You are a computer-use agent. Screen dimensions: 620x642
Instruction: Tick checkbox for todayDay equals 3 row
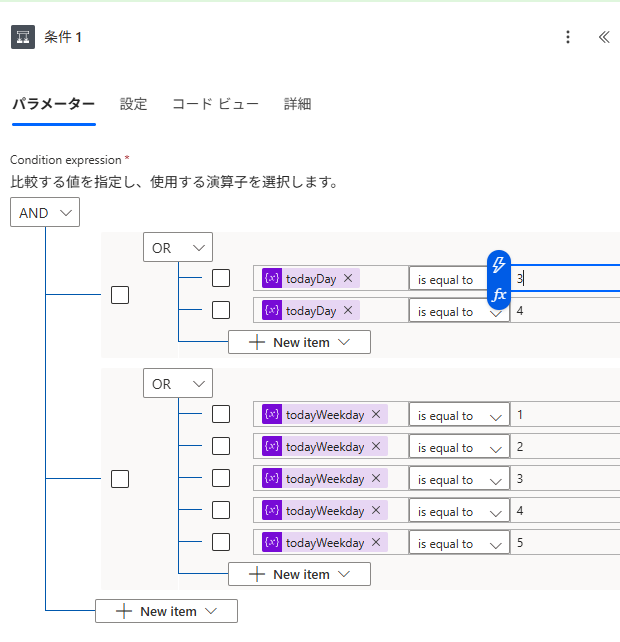pyautogui.click(x=221, y=278)
